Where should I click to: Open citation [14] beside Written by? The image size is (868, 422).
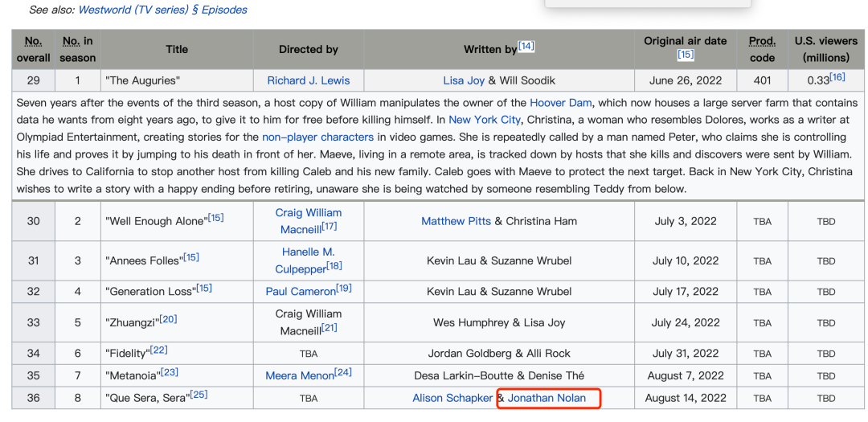(x=526, y=46)
